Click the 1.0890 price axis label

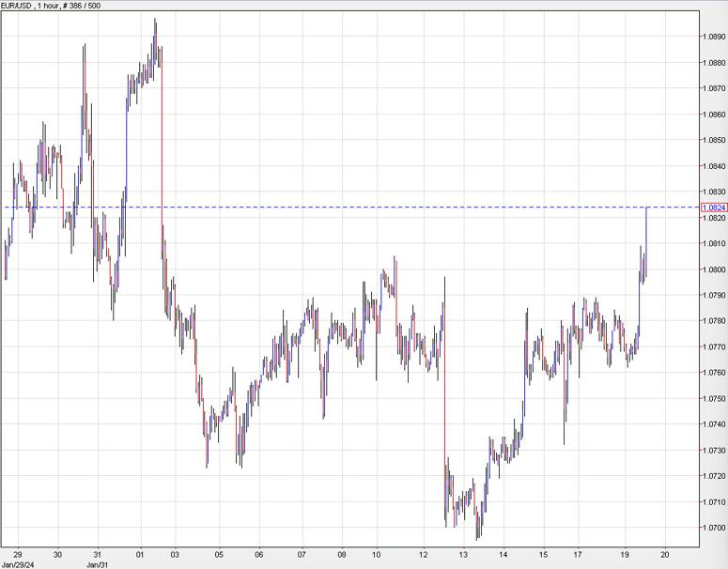tap(714, 37)
